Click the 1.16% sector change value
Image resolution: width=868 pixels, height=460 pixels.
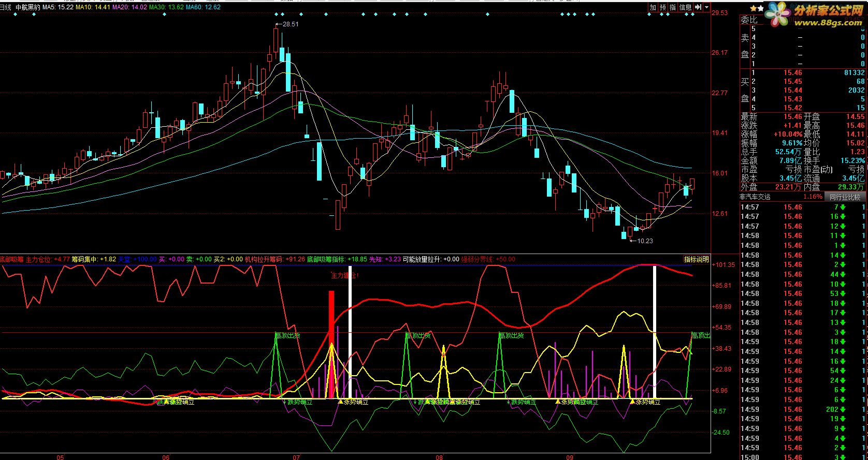tap(813, 197)
